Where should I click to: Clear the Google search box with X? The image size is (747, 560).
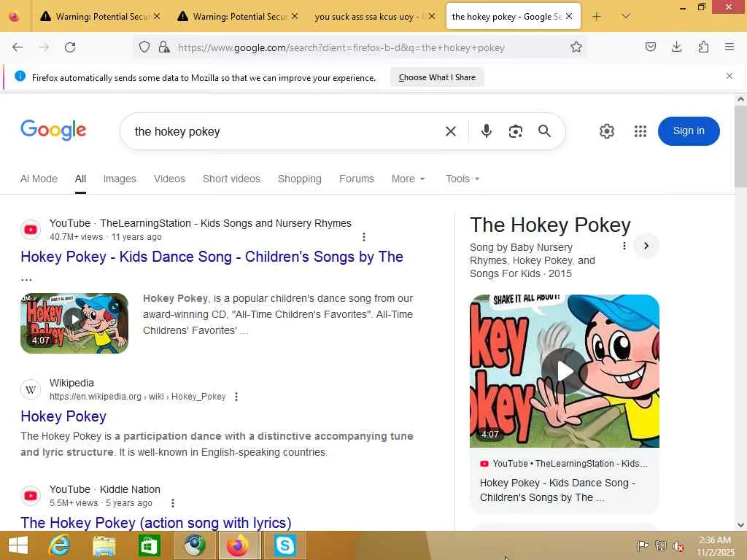click(x=451, y=131)
